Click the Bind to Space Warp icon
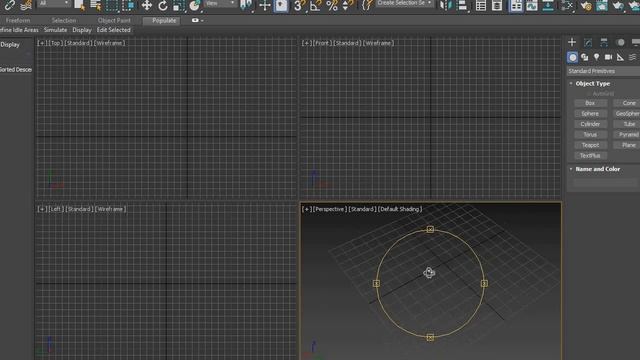The width and height of the screenshot is (640, 360). pyautogui.click(x=27, y=5)
